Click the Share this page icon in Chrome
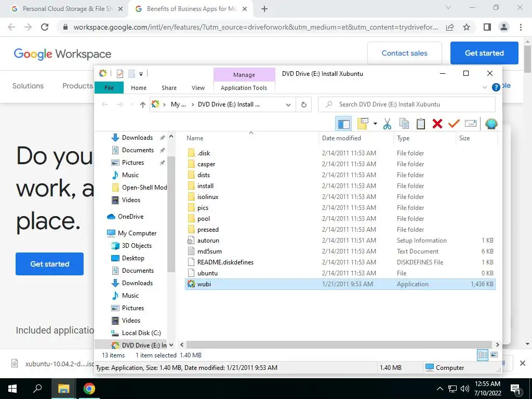The image size is (532, 399). 450,27
